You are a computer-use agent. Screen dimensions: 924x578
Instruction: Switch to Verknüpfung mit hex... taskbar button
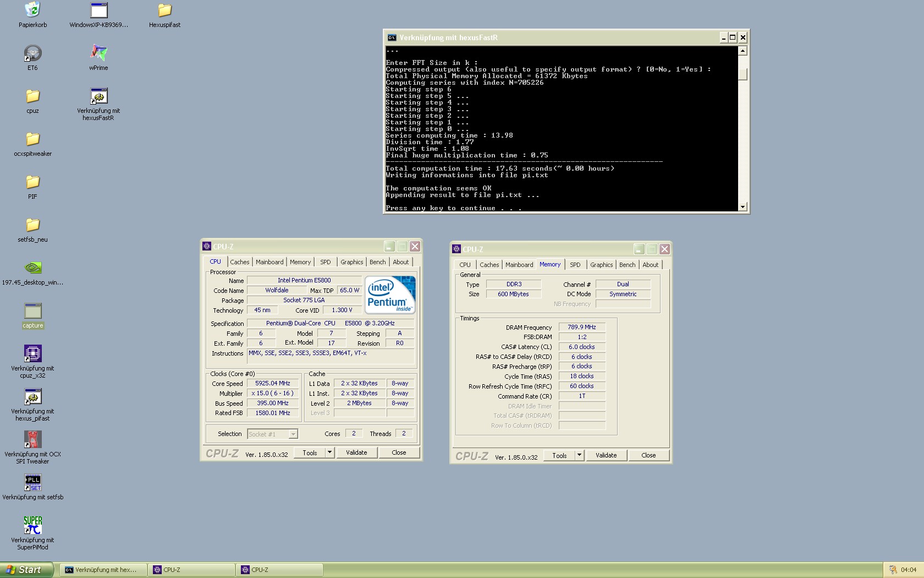click(103, 570)
